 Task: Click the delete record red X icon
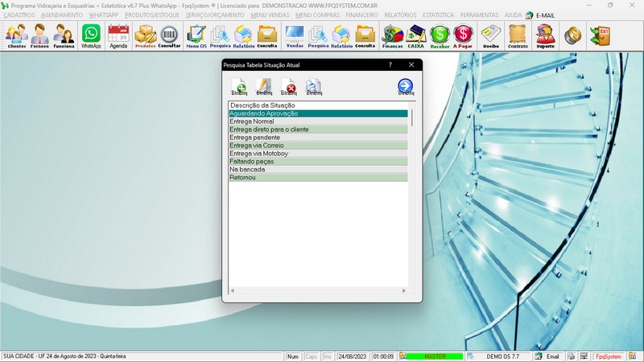pos(289,87)
